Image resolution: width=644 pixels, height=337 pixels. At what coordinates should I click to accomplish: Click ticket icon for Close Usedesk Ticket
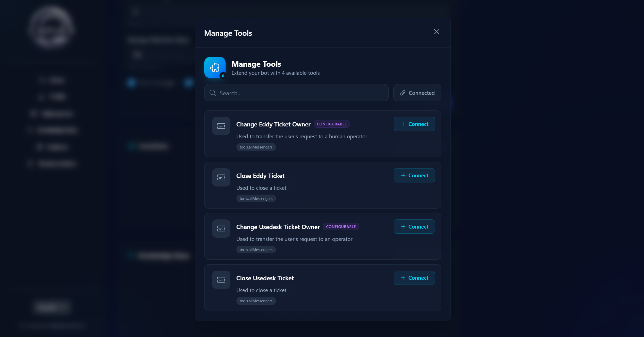pos(221,280)
